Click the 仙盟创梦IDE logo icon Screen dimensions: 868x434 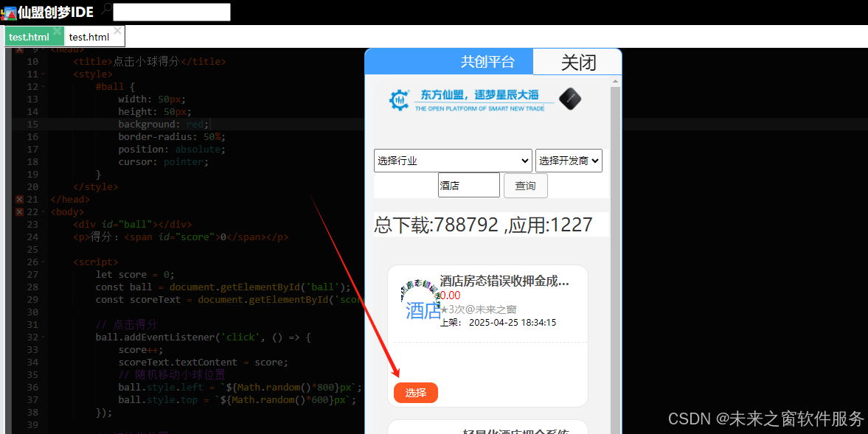tap(9, 13)
